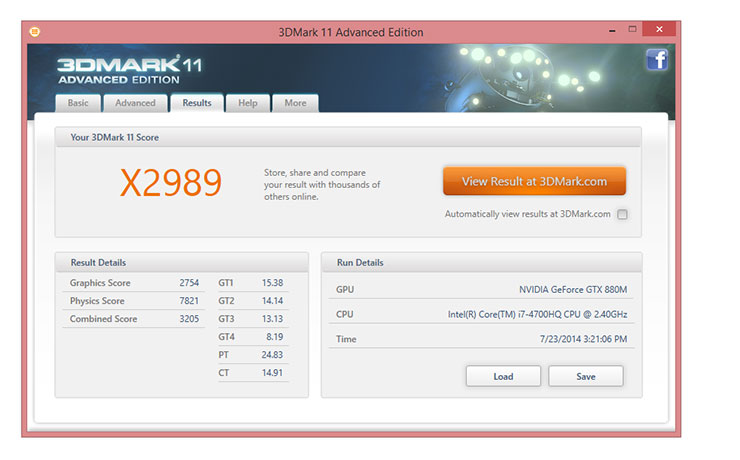
Task: Click the 3DMark 11 Advanced Edition logo
Action: point(129,70)
